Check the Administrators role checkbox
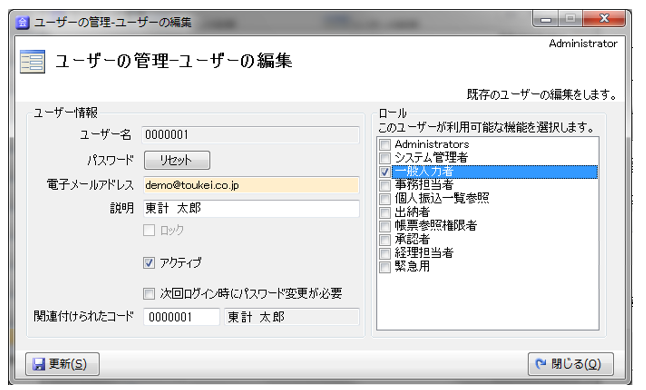This screenshot has width=646, height=390. coord(385,145)
